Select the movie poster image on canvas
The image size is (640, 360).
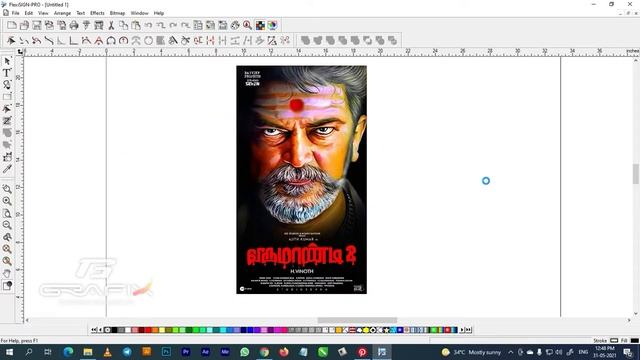[301, 180]
